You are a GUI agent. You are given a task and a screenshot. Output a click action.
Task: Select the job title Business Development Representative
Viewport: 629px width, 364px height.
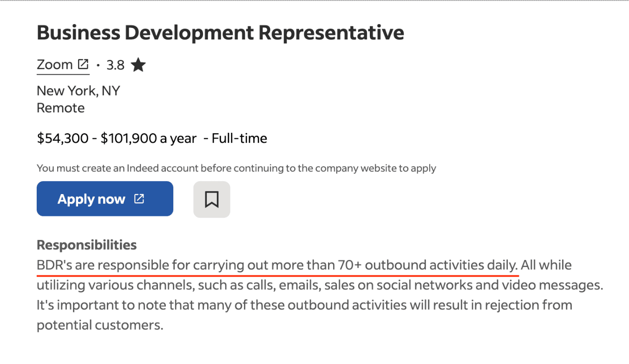220,32
